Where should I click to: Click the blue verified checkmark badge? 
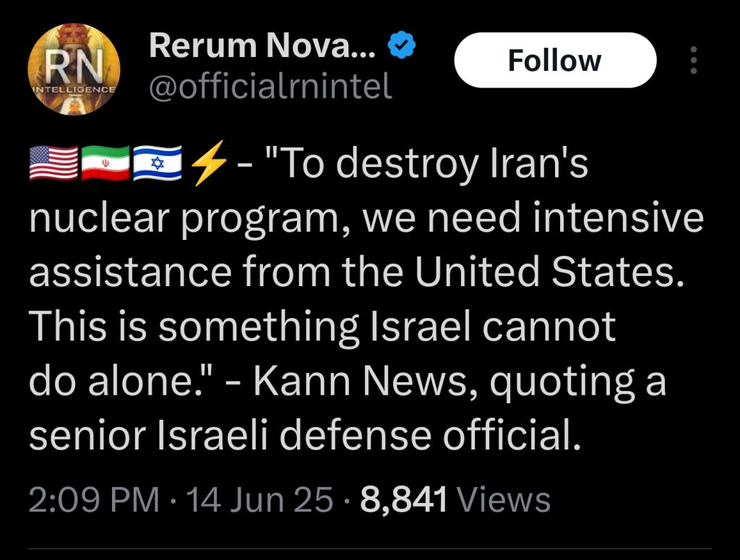click(401, 46)
